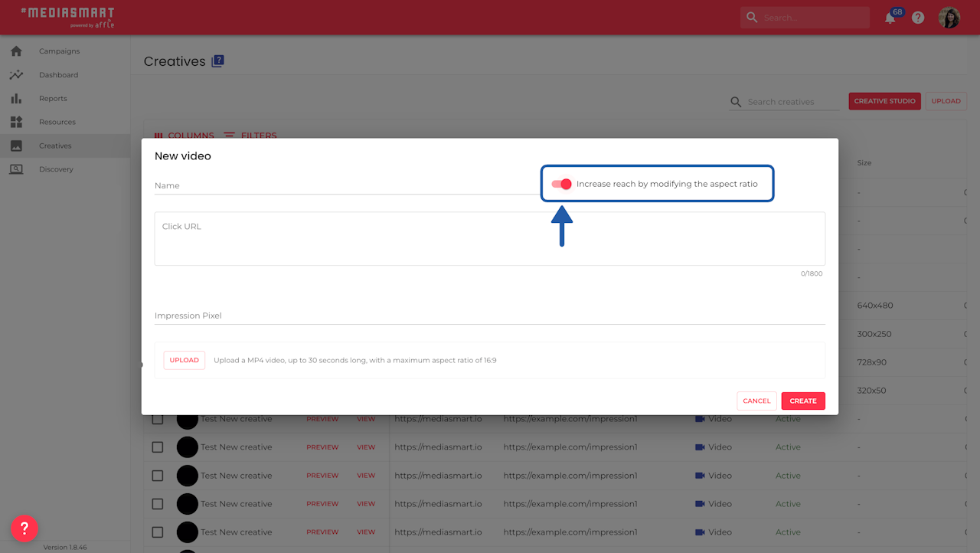
Task: Focus the Impression Pixel field
Action: 490,316
